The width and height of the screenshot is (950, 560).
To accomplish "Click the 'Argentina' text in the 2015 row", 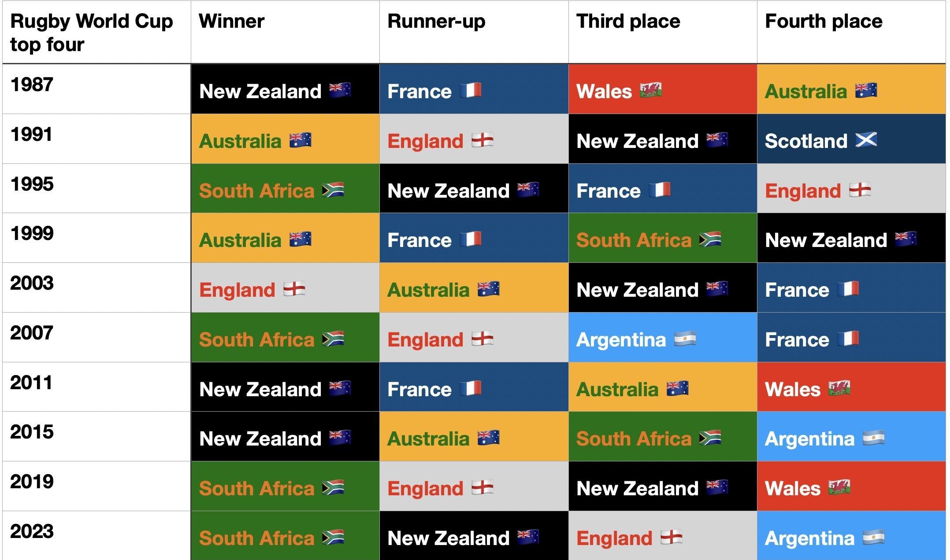I will pos(809,439).
